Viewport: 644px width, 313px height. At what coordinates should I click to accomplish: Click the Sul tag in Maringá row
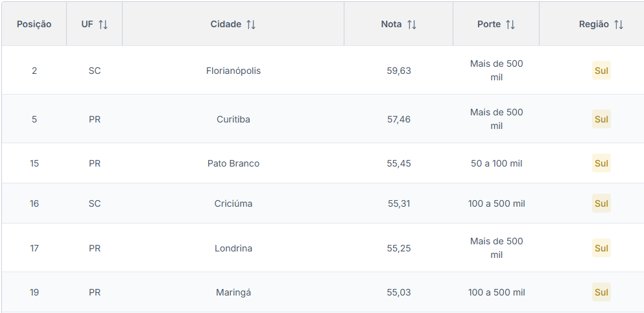coord(601,292)
